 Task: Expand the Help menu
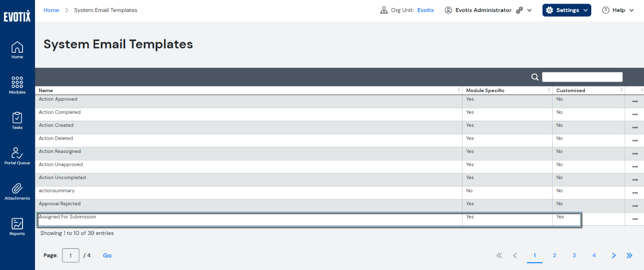pyautogui.click(x=618, y=10)
